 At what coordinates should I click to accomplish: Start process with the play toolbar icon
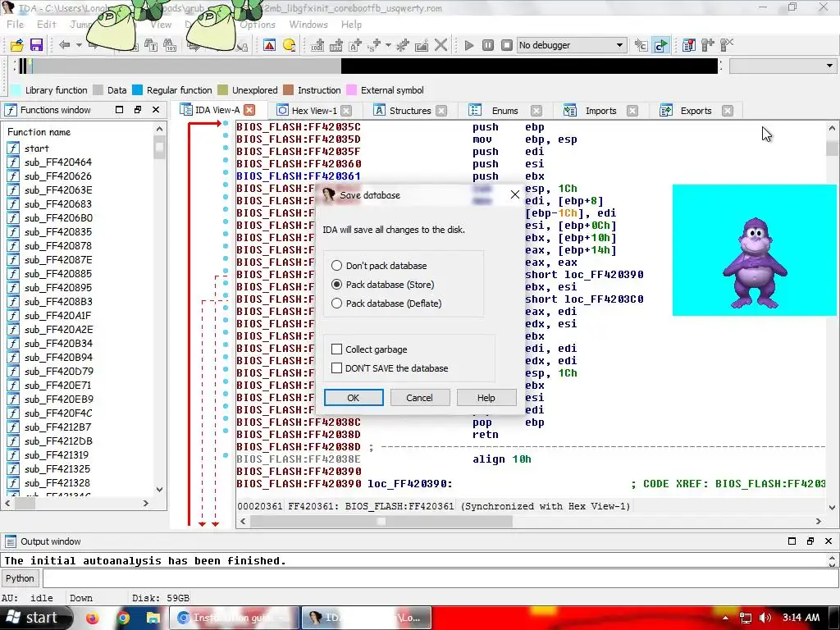click(468, 45)
